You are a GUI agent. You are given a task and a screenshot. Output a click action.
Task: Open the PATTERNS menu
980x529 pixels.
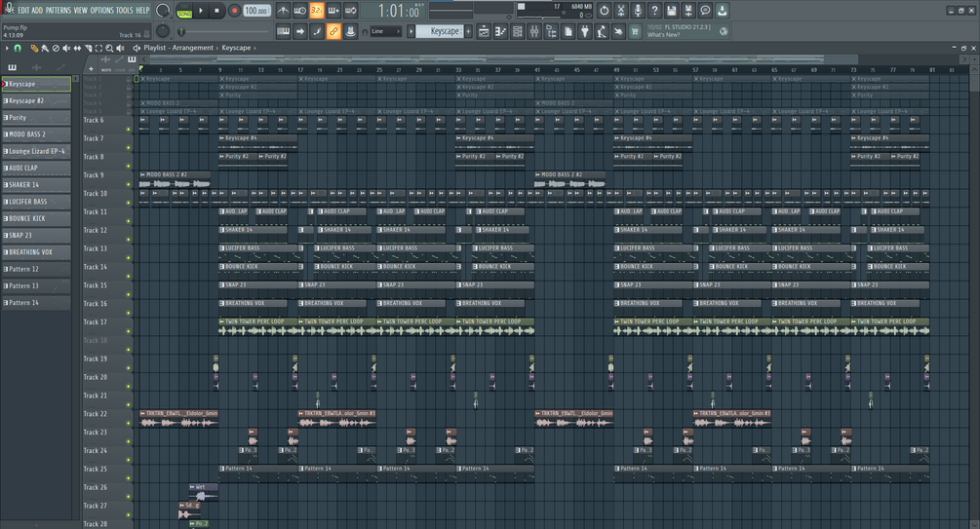[x=59, y=10]
